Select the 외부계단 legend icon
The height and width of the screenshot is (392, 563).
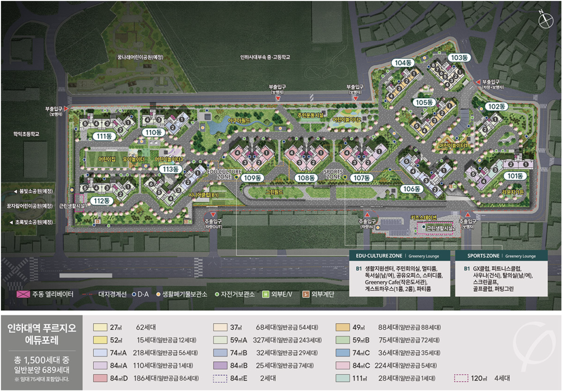click(306, 294)
